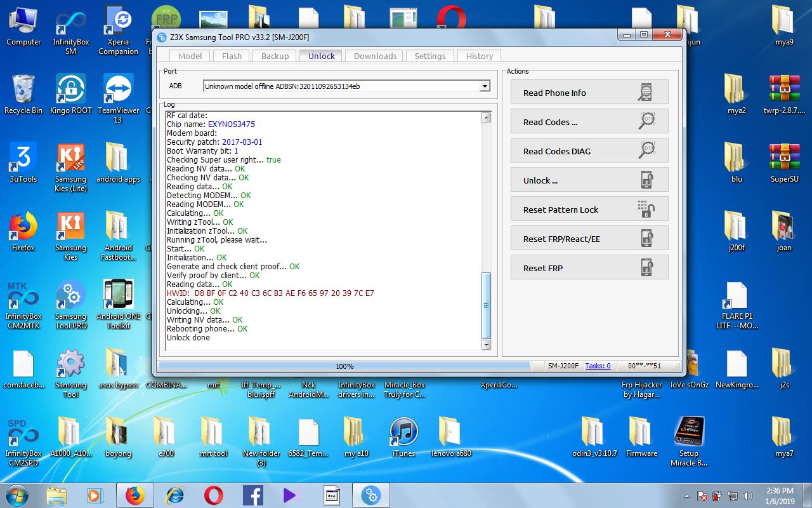Click the Facebook icon in the taskbar
Viewport: 812px width, 508px height.
[253, 495]
